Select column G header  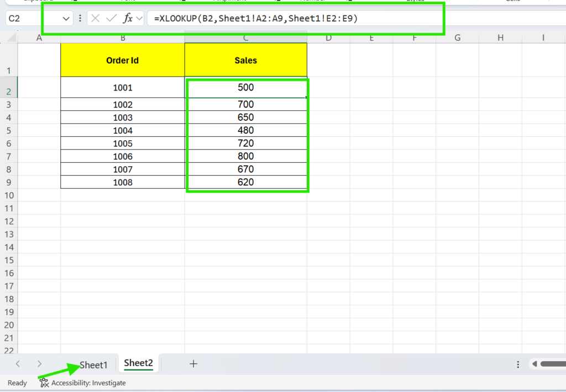tap(457, 38)
